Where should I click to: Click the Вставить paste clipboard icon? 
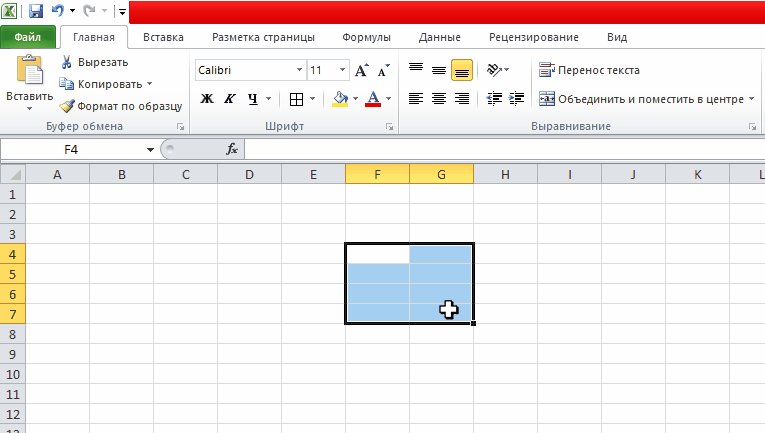pyautogui.click(x=30, y=70)
